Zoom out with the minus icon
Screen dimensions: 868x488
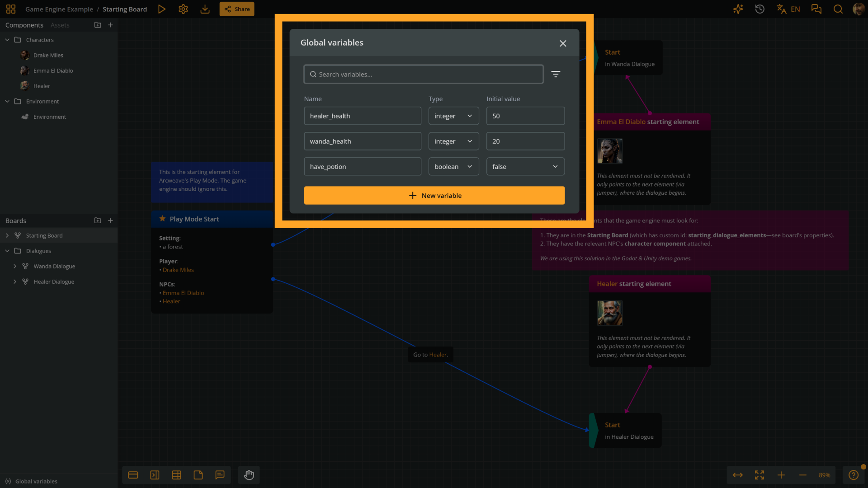point(803,475)
